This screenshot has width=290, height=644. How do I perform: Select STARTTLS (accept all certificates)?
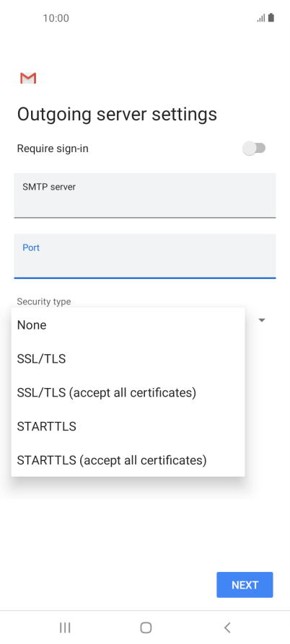pyautogui.click(x=128, y=460)
